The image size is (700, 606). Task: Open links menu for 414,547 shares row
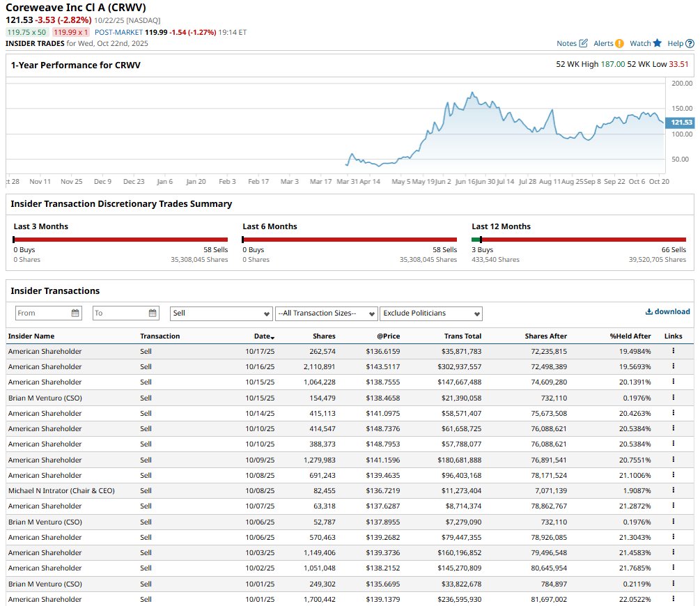pyautogui.click(x=674, y=428)
